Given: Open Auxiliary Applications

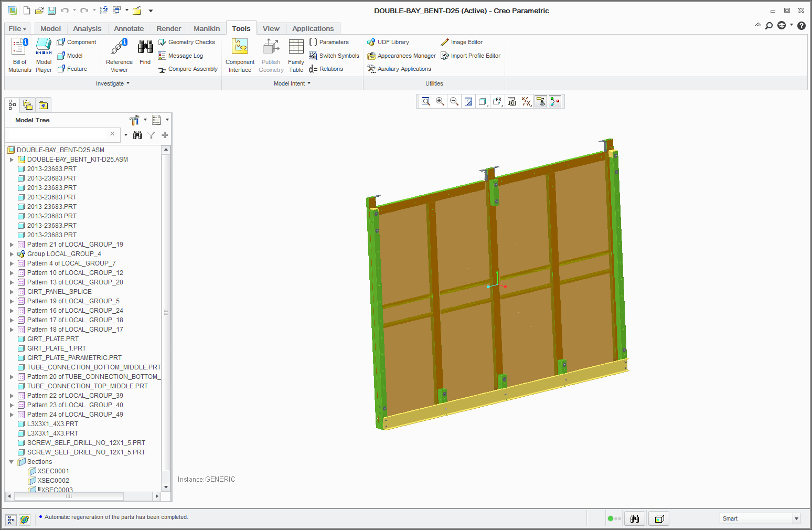Looking at the screenshot, I should coord(399,69).
